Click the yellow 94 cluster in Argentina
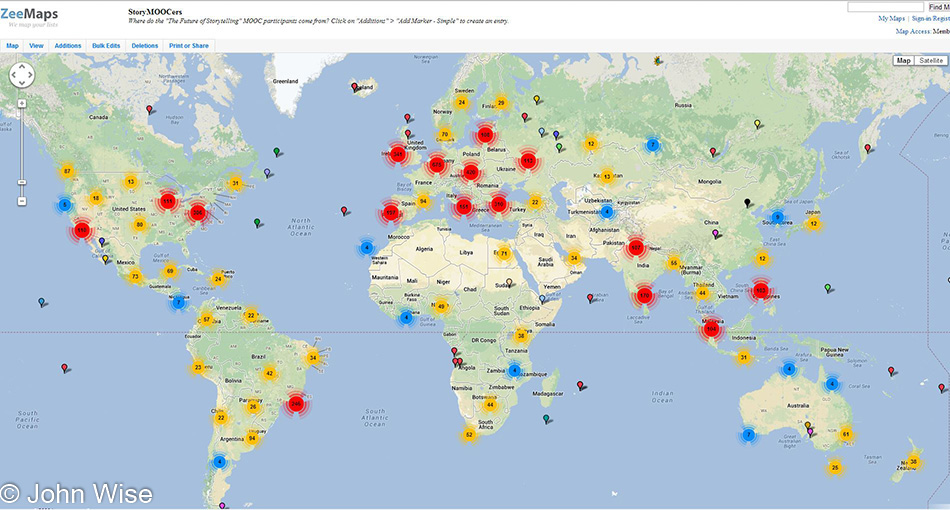Viewport: 950px width, 510px height. click(252, 439)
